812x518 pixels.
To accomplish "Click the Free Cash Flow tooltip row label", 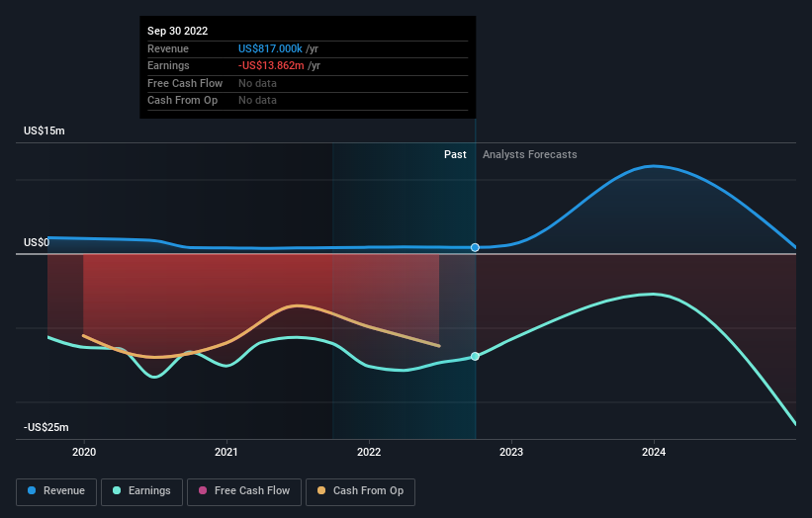I will pyautogui.click(x=185, y=83).
